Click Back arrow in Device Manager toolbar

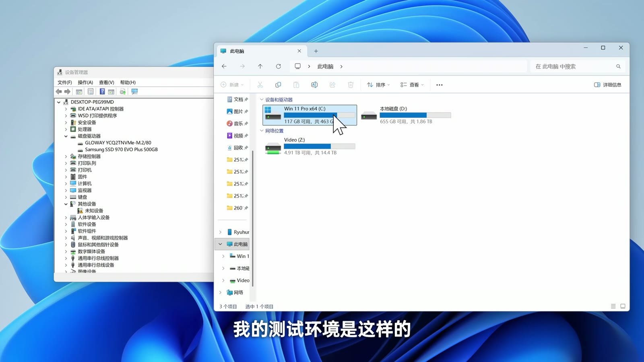59,92
